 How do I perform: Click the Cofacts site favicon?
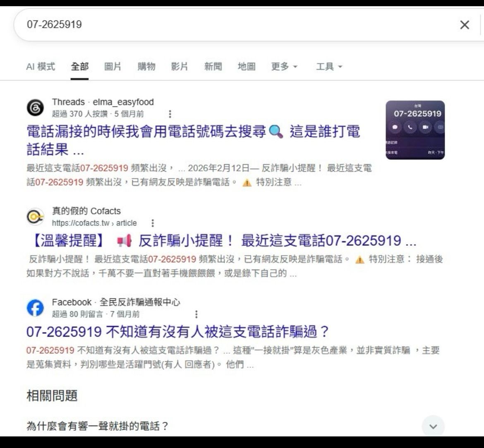tap(35, 217)
